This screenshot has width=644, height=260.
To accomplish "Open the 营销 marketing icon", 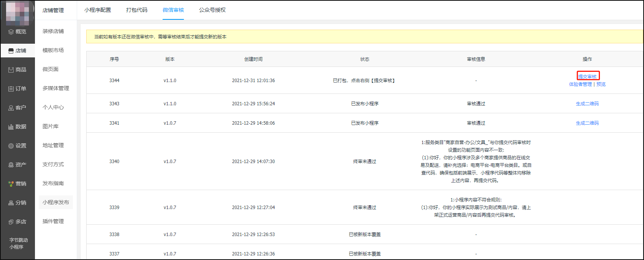I will [x=11, y=184].
